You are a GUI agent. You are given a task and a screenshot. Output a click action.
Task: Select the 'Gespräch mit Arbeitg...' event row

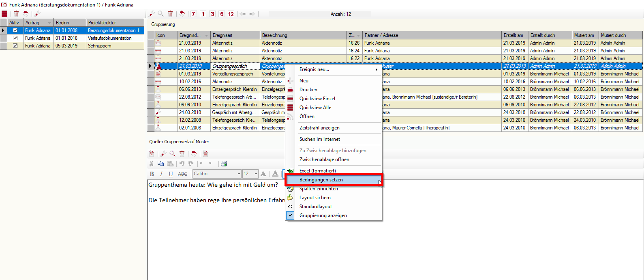point(395,112)
